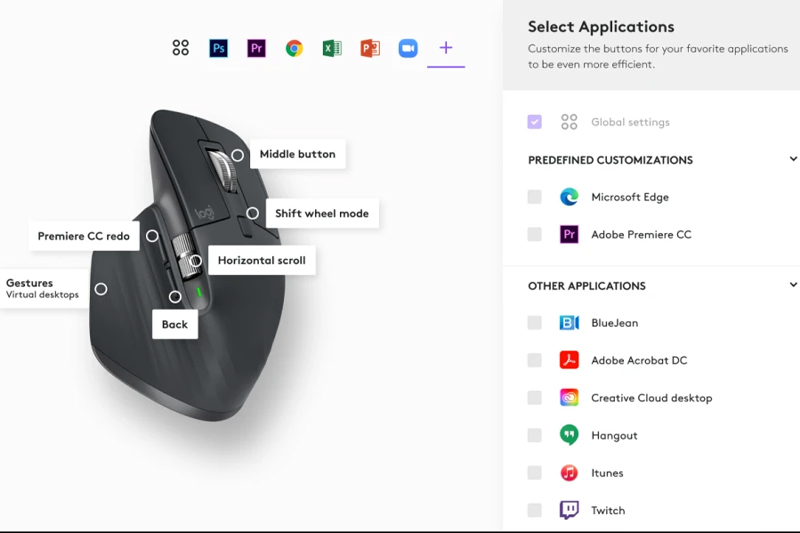Switch to Google Chrome profile icon
800x533 pixels.
click(294, 48)
